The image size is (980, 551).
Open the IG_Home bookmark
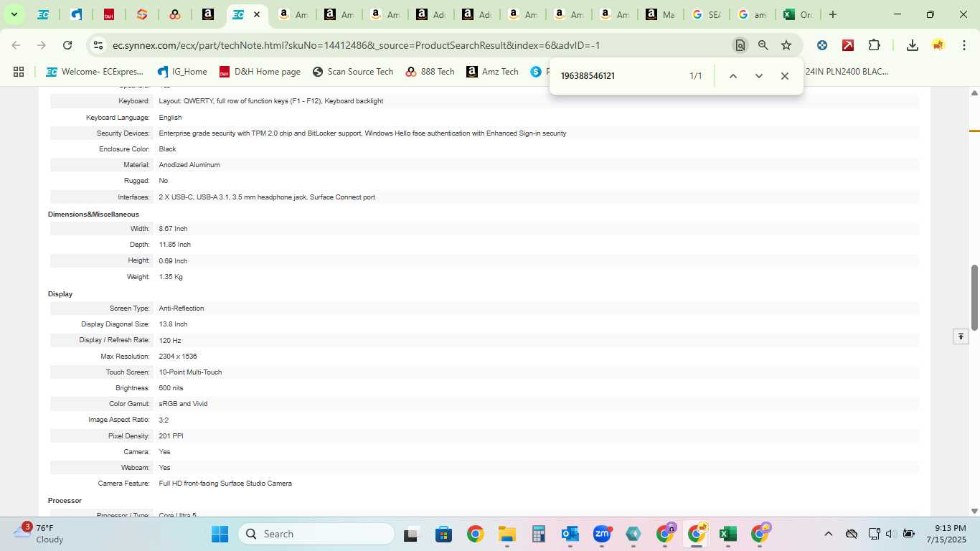point(182,72)
